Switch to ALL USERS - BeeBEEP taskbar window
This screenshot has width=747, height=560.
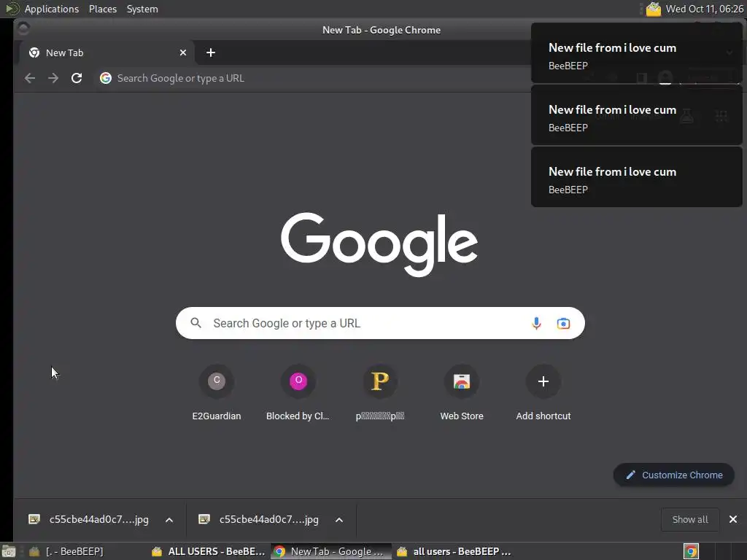[209, 551]
